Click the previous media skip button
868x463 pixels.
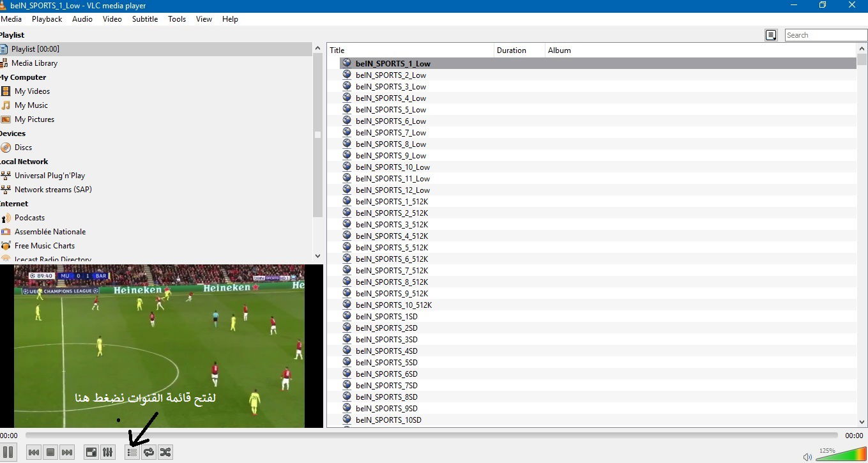coord(34,452)
